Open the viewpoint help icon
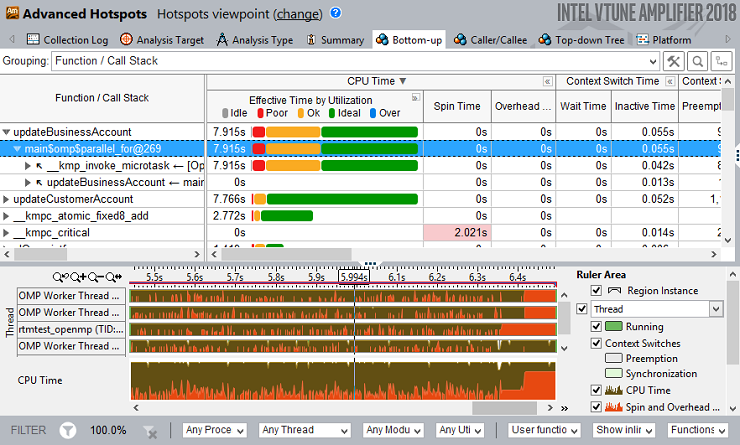740x445 pixels. (x=335, y=14)
